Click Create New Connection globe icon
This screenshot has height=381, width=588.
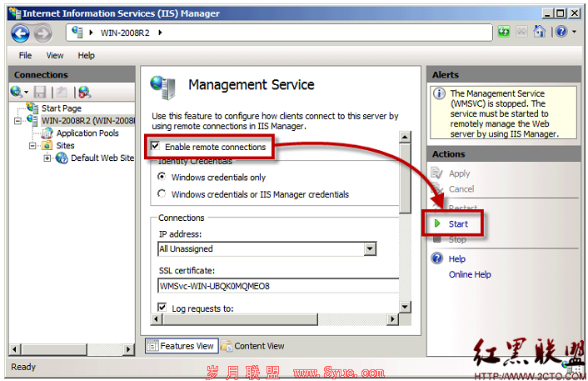point(16,92)
